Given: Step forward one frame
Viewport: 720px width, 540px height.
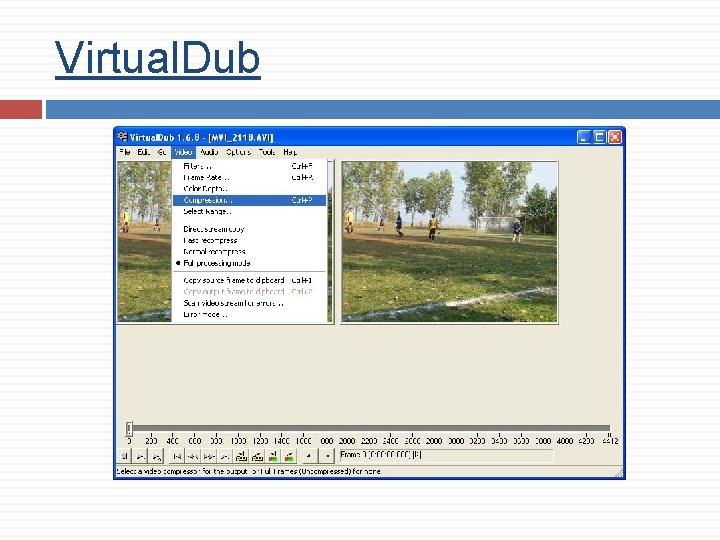Looking at the screenshot, I should pyautogui.click(x=209, y=456).
